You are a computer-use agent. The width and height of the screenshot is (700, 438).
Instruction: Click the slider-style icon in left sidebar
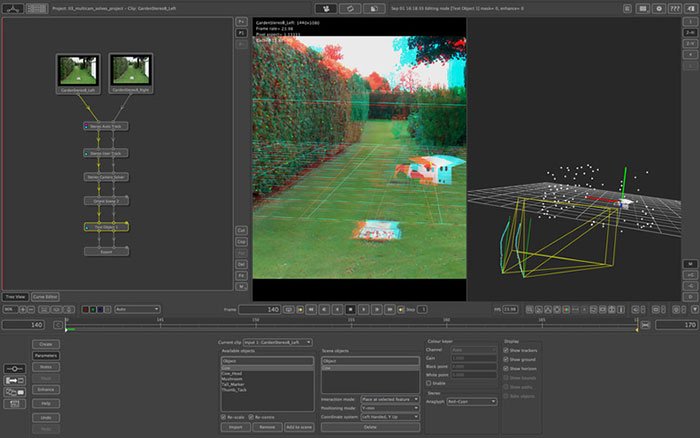click(x=15, y=369)
